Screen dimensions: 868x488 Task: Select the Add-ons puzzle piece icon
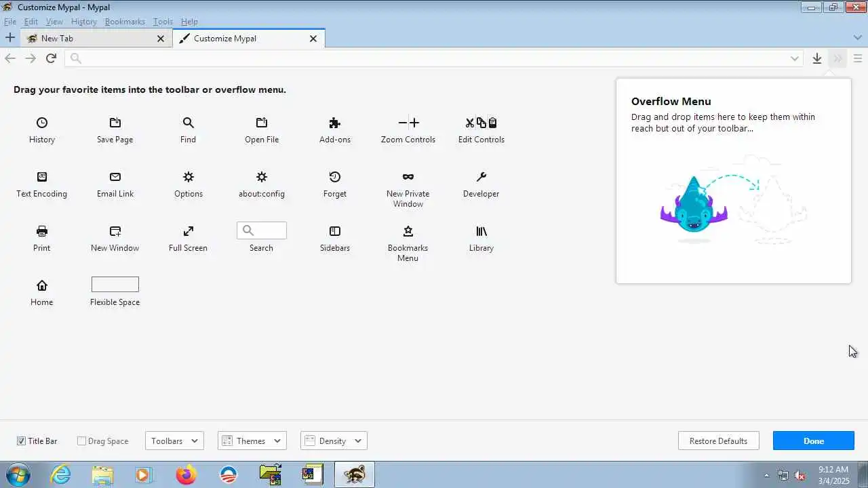tap(335, 123)
